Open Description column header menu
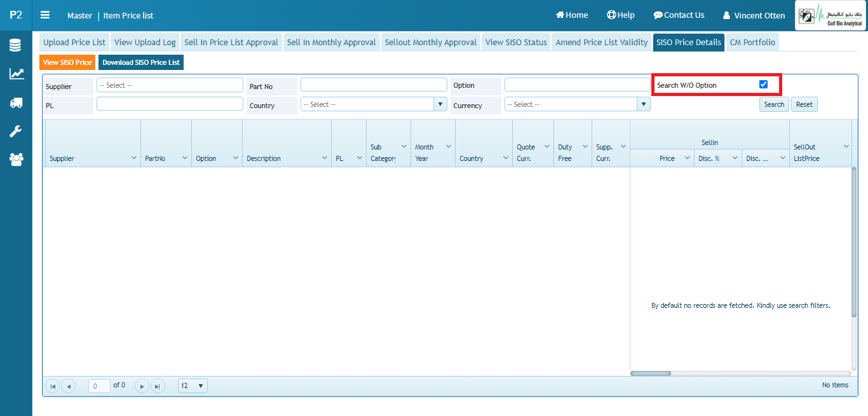Screen dimensions: 868x416 [325, 157]
